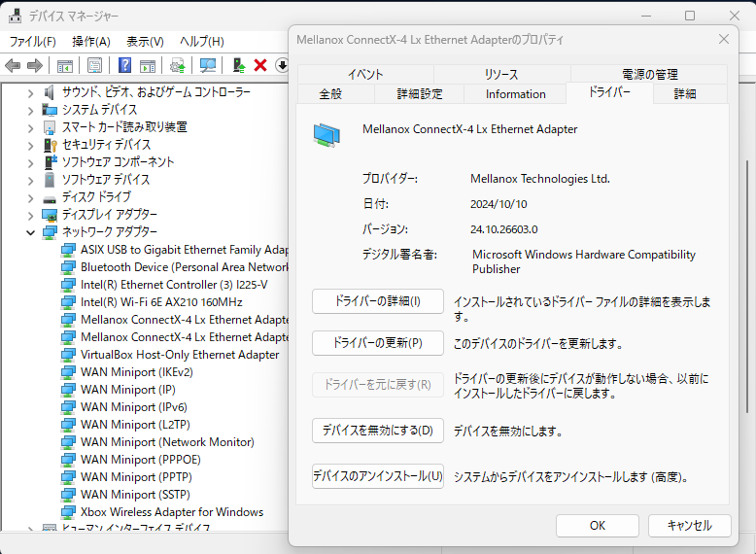Click the Device Manager title bar app icon

click(15, 16)
